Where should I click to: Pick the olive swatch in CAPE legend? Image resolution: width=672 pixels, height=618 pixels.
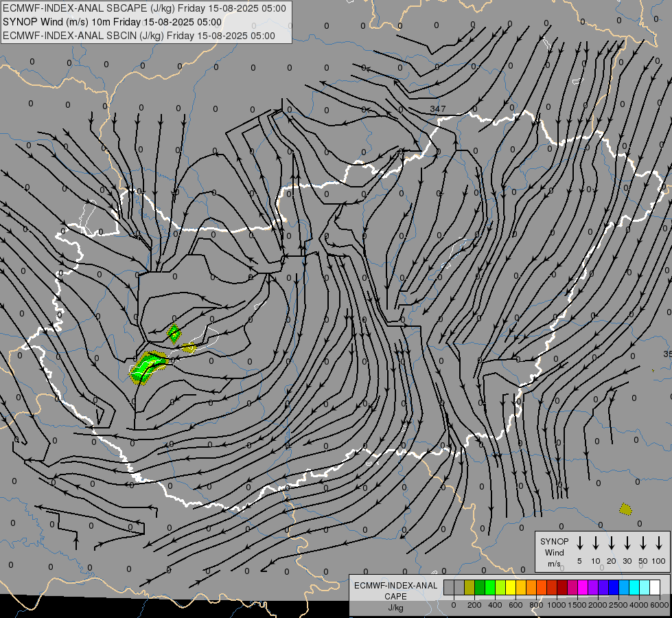(470, 587)
